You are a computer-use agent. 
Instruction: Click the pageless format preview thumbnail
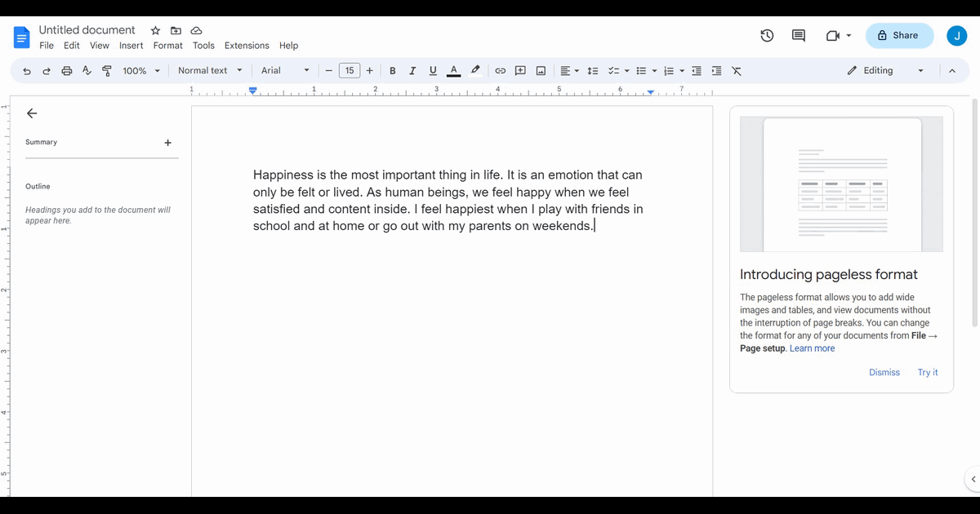[x=841, y=184]
